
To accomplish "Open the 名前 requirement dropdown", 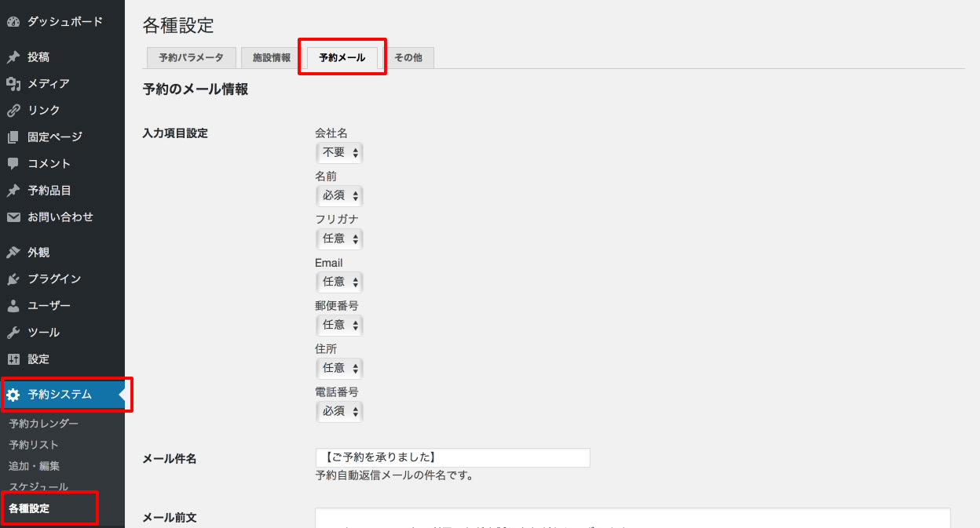I will tap(339, 195).
